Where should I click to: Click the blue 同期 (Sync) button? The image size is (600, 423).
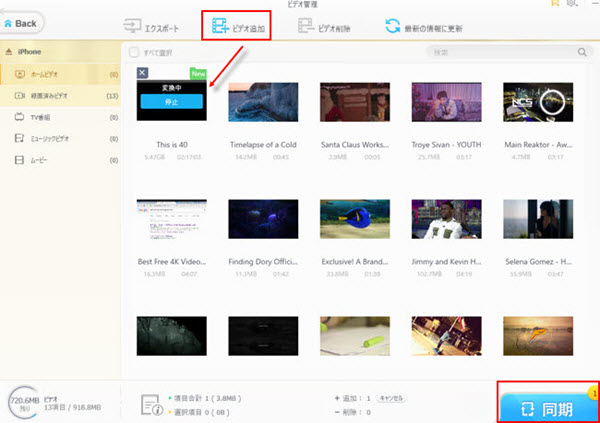coord(549,409)
